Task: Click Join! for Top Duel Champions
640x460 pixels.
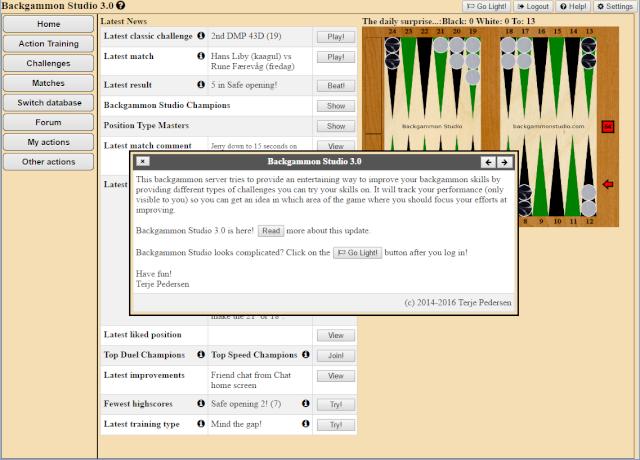Action: pyautogui.click(x=336, y=356)
